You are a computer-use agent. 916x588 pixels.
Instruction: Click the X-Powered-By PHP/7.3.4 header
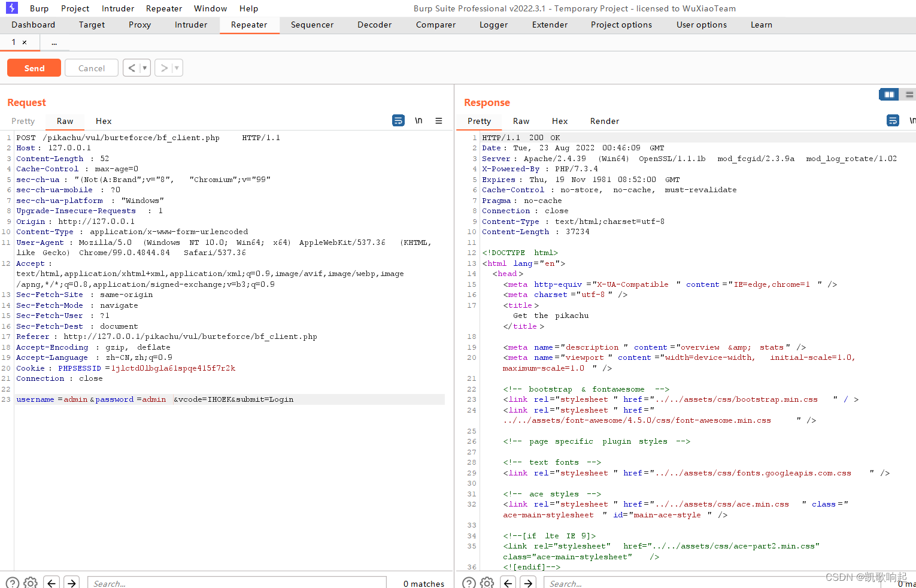click(539, 169)
